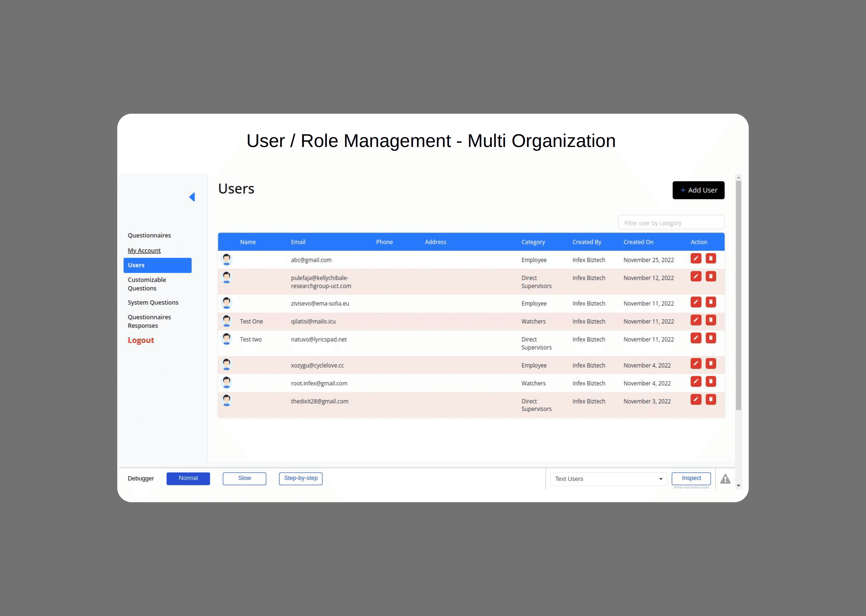Viewport: 866px width, 616px height.
Task: Delete user xozygu@cyclelove.cc
Action: click(x=711, y=363)
